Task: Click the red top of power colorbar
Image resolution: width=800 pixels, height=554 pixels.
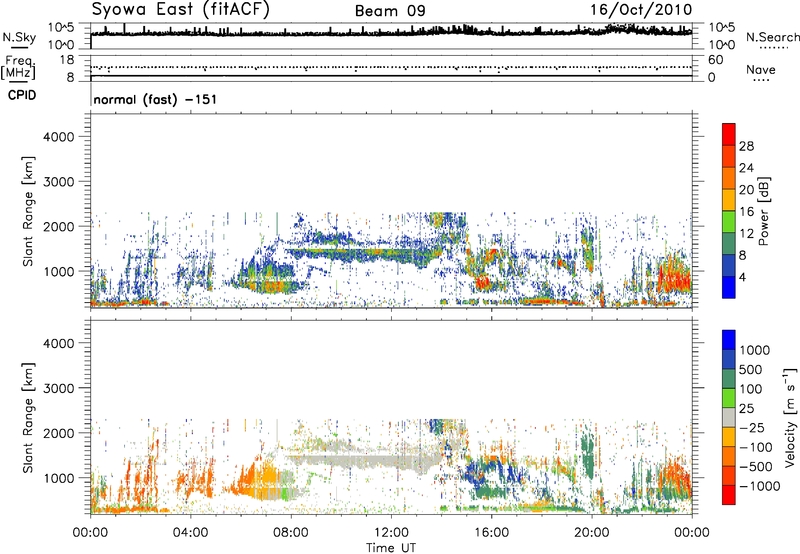Action: pos(729,133)
